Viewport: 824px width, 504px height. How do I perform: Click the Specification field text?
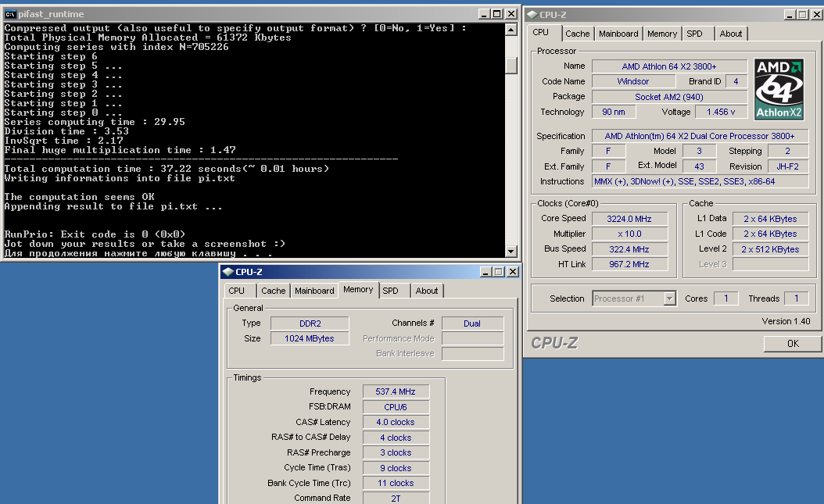tap(700, 136)
